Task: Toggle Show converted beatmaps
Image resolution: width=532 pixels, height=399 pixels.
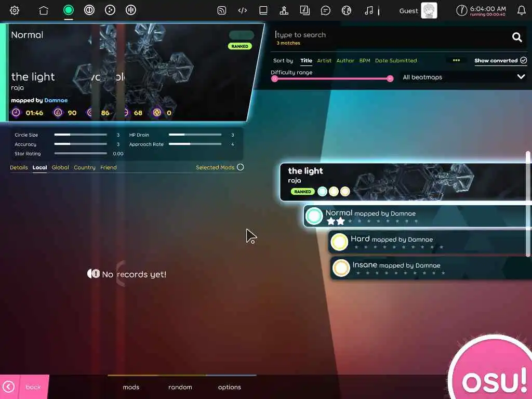Action: [500, 60]
